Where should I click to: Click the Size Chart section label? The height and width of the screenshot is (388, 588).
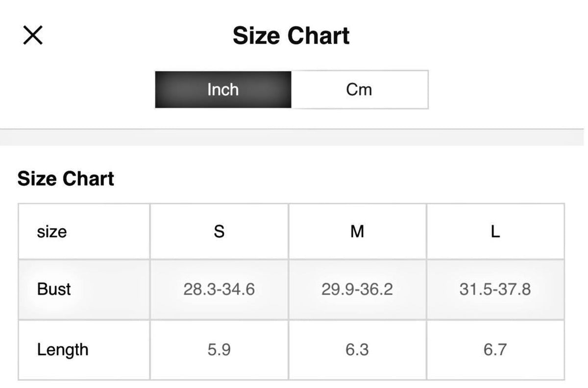[66, 179]
